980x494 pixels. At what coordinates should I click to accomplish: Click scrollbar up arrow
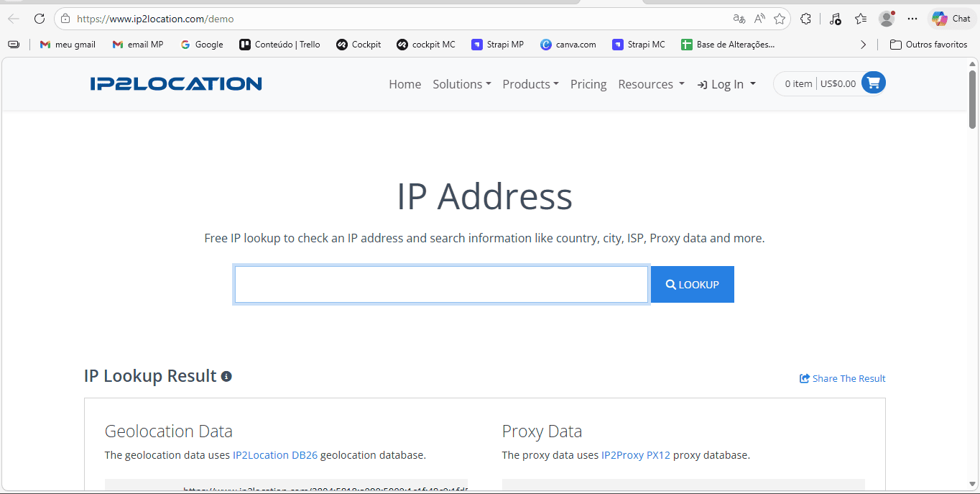[x=972, y=63]
